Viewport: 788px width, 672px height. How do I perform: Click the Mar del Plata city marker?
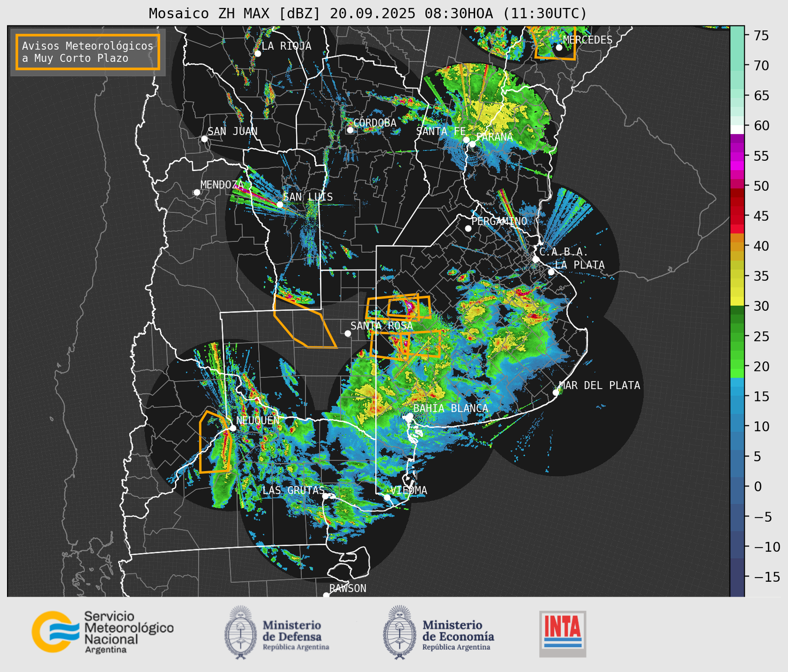pyautogui.click(x=556, y=393)
